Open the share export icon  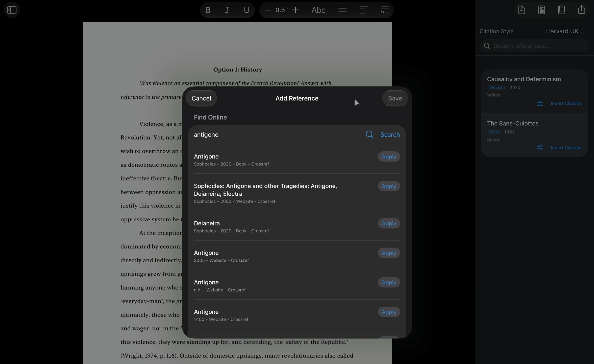tap(581, 10)
